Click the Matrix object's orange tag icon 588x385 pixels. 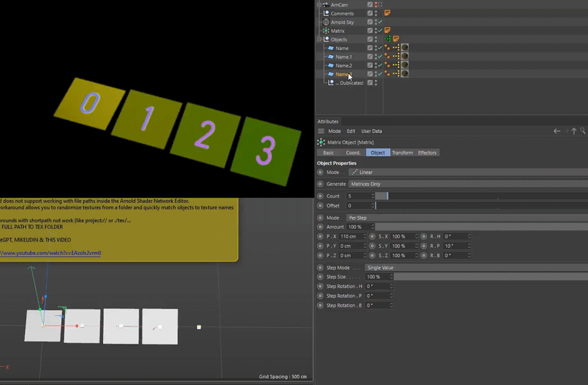[387, 30]
